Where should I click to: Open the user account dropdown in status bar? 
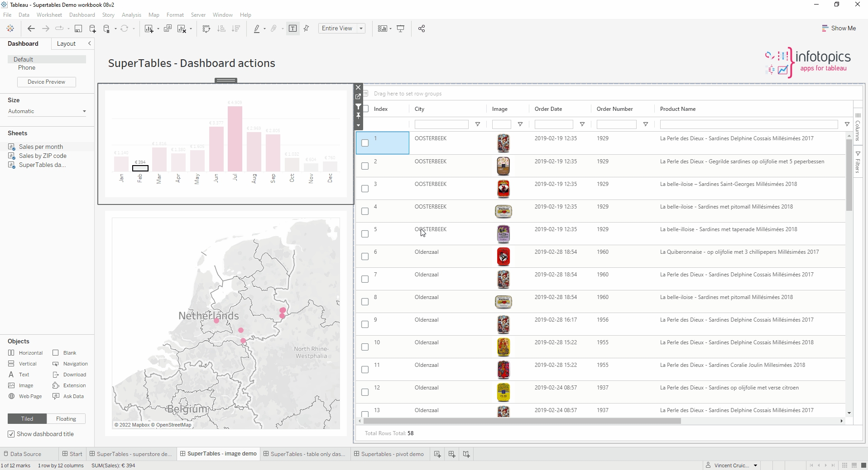pyautogui.click(x=755, y=465)
